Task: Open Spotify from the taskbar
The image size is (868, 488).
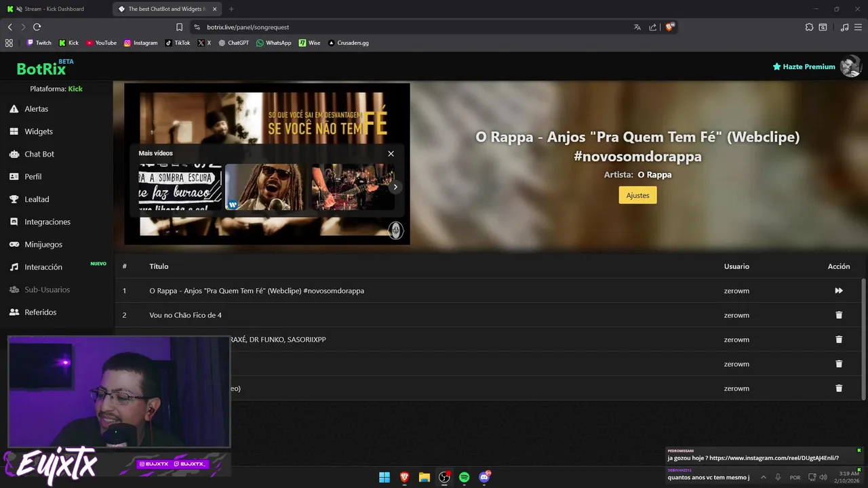Action: tap(465, 477)
